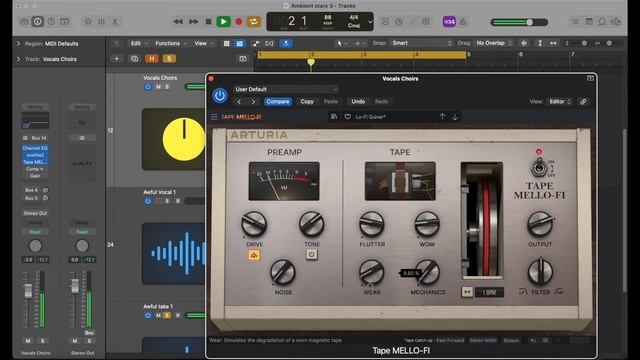Expand the Track Vocals Choirs section

[18, 59]
